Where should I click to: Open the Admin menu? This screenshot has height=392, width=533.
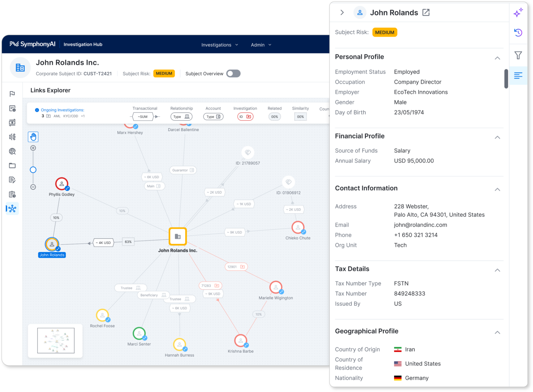tap(261, 45)
